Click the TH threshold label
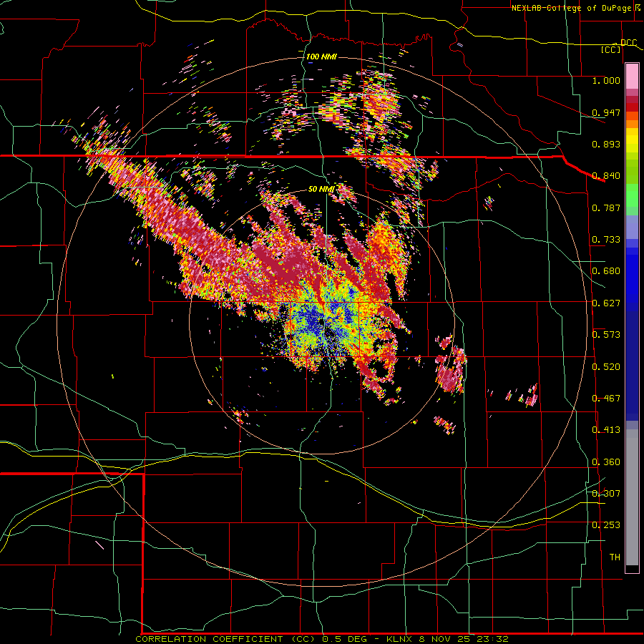Viewport: 644px width, 644px height. [x=615, y=557]
